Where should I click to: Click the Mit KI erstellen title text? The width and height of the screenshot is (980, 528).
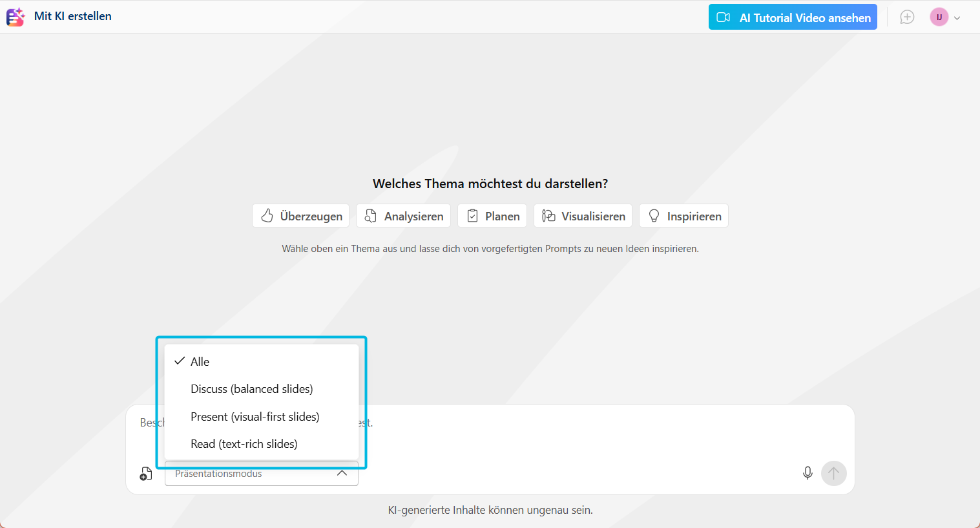[x=73, y=16]
